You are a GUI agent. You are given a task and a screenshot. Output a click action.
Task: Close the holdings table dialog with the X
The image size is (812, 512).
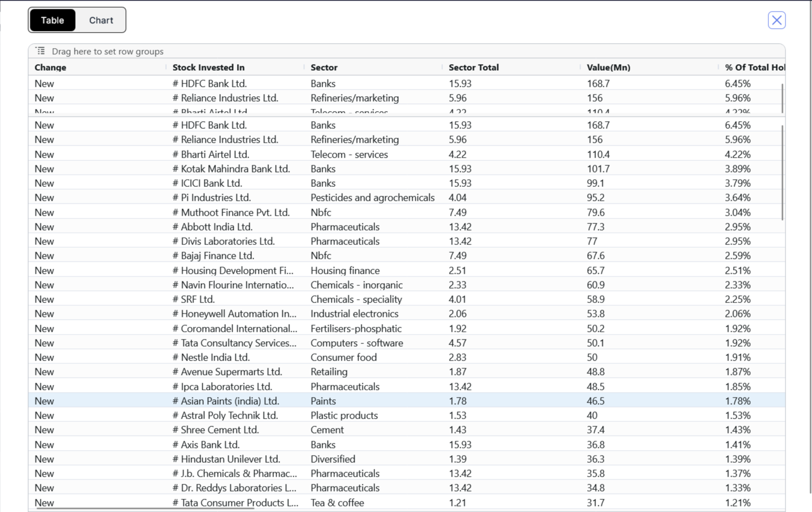click(x=777, y=20)
